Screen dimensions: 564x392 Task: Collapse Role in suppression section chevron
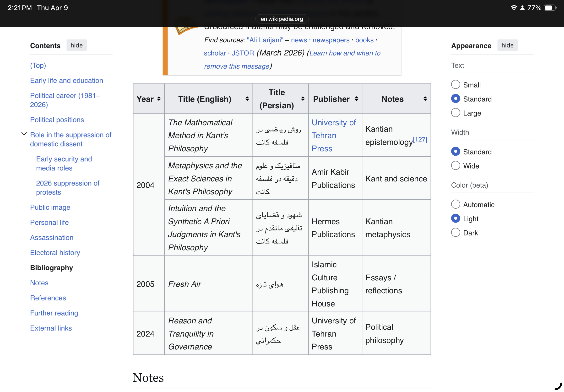click(x=24, y=134)
